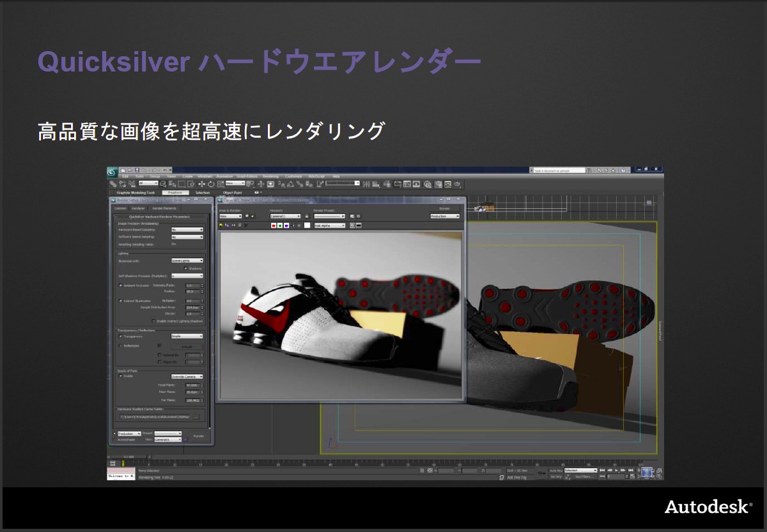Open the Override Camera depth of field dropdown
Image resolution: width=767 pixels, height=532 pixels.
click(187, 377)
